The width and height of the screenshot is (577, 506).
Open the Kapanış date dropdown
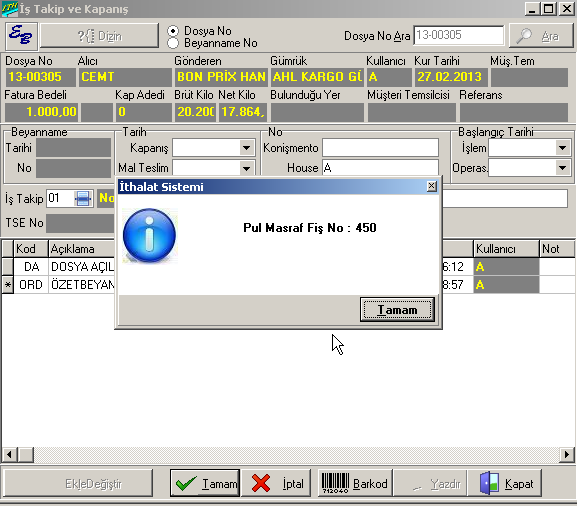click(x=246, y=148)
